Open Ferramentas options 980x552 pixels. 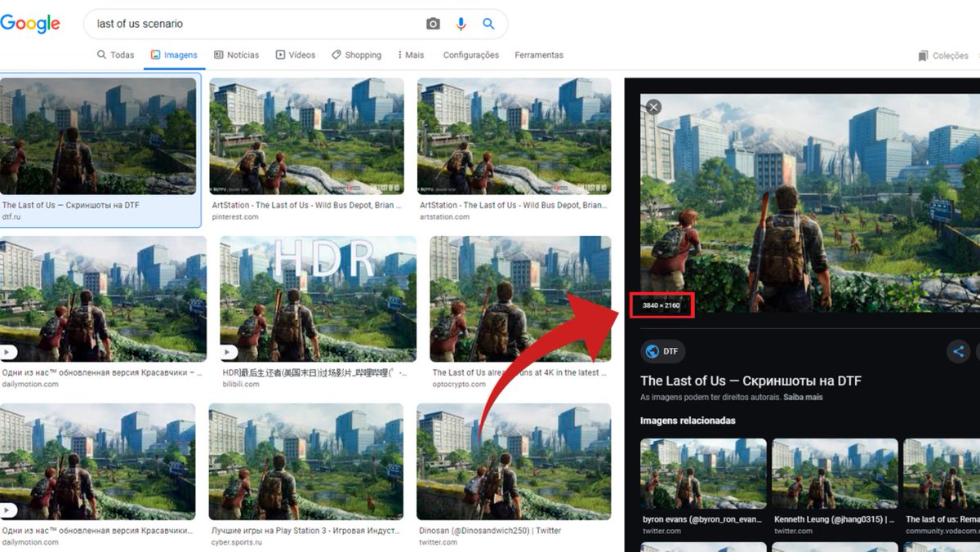click(539, 55)
